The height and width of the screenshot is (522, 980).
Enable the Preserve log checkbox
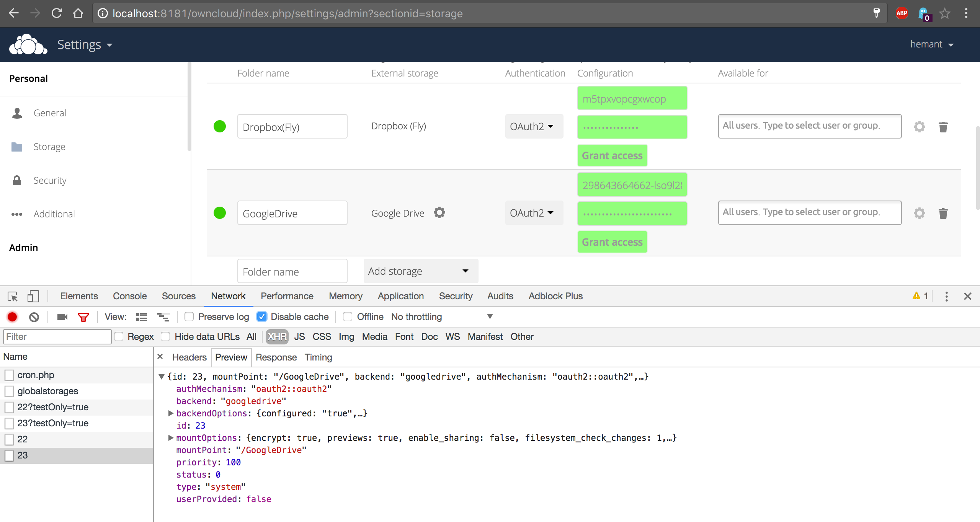[x=189, y=316]
